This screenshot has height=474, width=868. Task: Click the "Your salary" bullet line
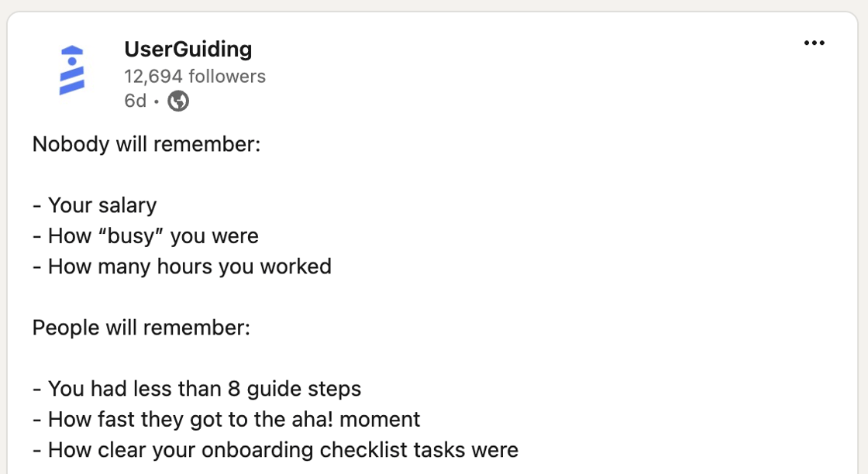coord(102,205)
